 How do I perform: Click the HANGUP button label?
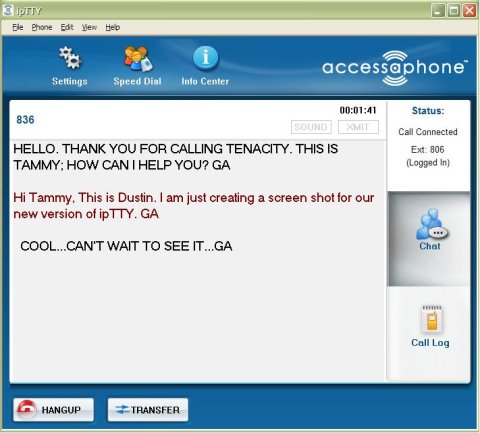61,410
